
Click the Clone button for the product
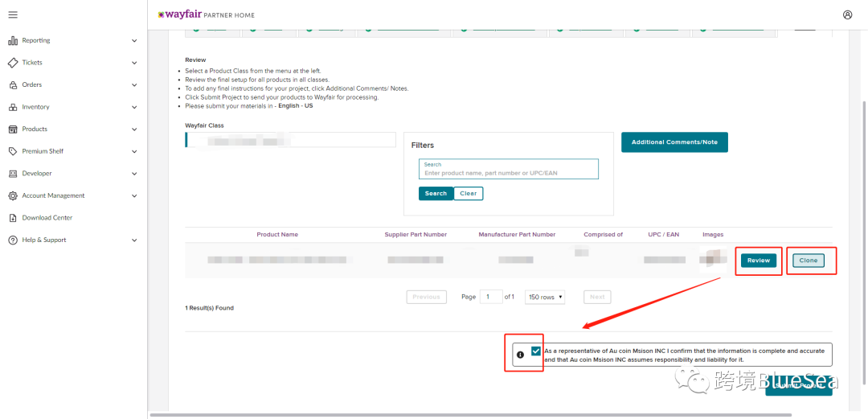pos(809,261)
